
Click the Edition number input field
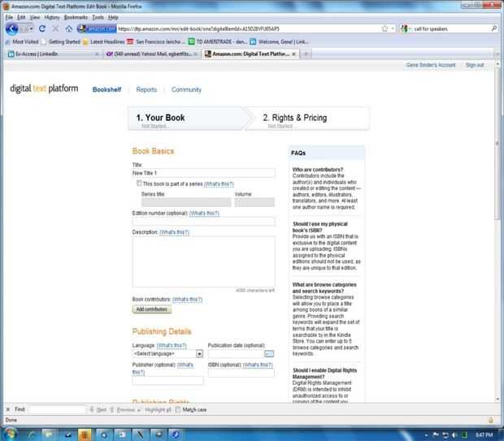coord(203,221)
